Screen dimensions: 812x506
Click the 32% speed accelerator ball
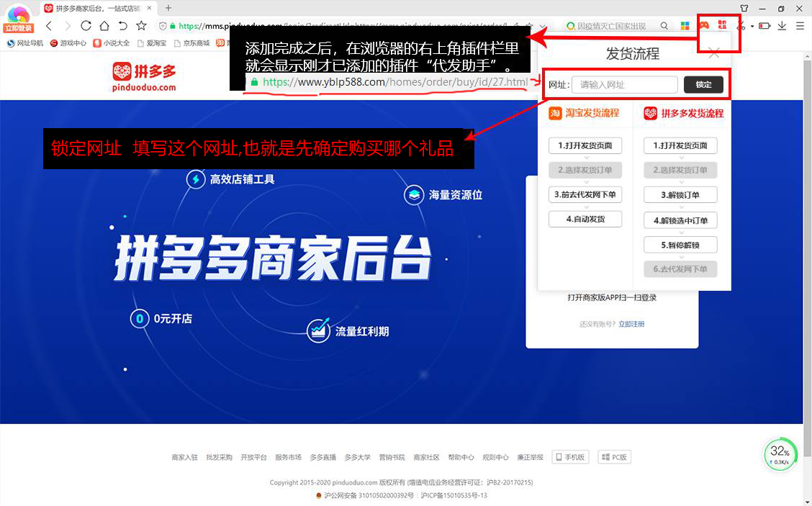pyautogui.click(x=780, y=455)
